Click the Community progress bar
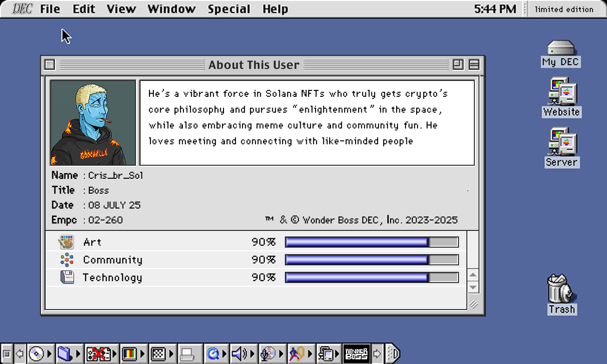 pyautogui.click(x=371, y=260)
